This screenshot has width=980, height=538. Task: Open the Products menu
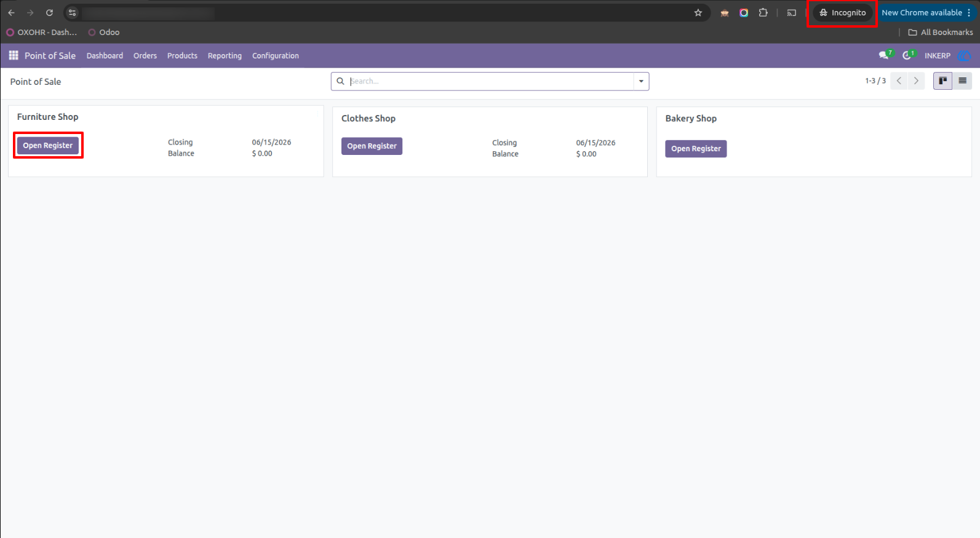182,55
